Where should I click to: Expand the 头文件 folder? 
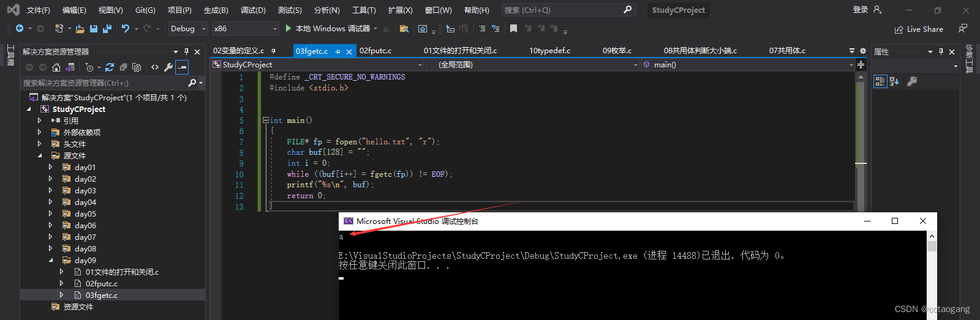pos(39,144)
